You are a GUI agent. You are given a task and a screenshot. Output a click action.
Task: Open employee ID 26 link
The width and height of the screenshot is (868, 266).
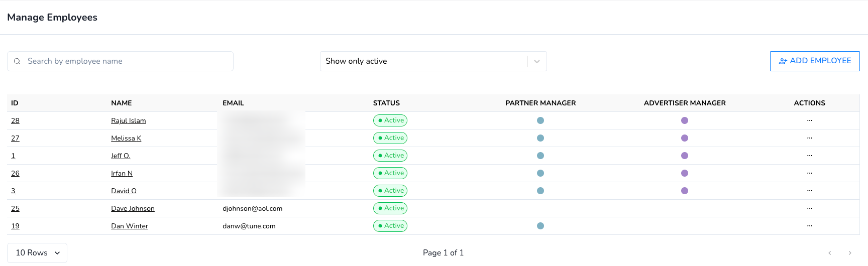point(15,173)
